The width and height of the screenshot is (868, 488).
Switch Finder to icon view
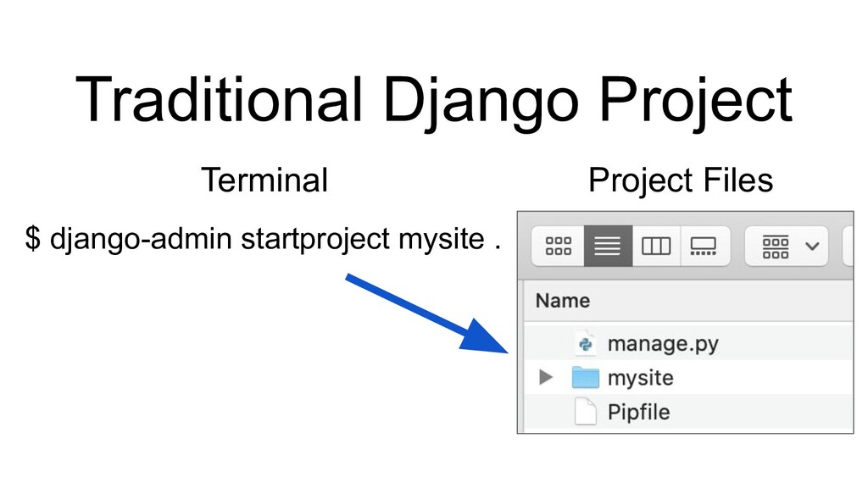(x=558, y=246)
